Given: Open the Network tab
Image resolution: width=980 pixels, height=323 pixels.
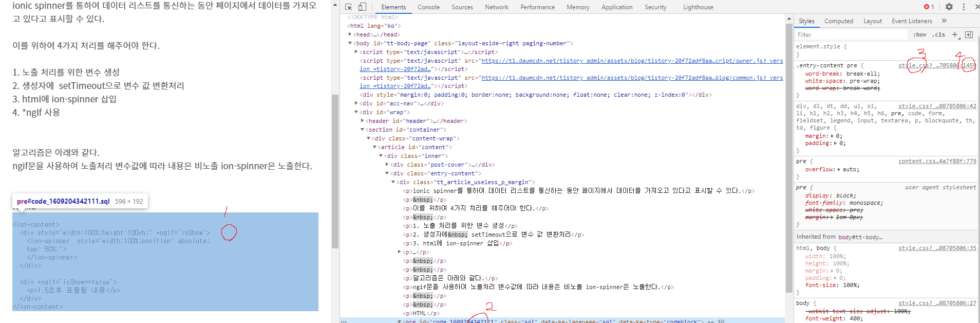Looking at the screenshot, I should (497, 7).
